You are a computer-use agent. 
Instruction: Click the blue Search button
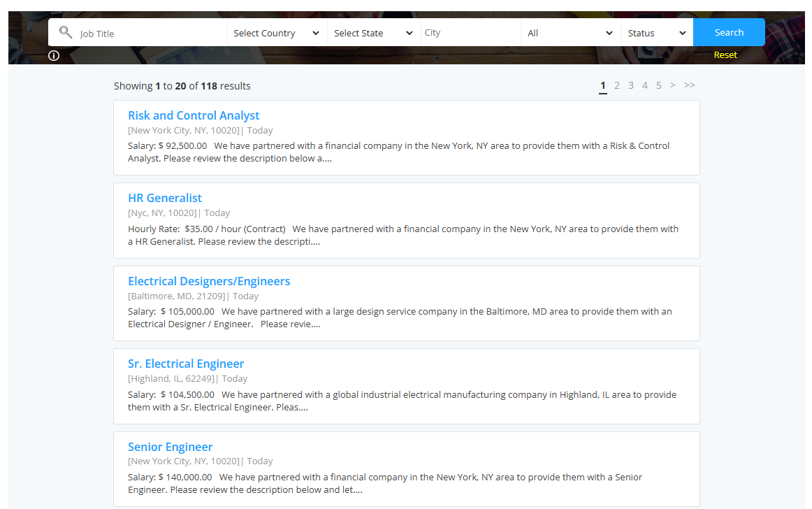729,32
